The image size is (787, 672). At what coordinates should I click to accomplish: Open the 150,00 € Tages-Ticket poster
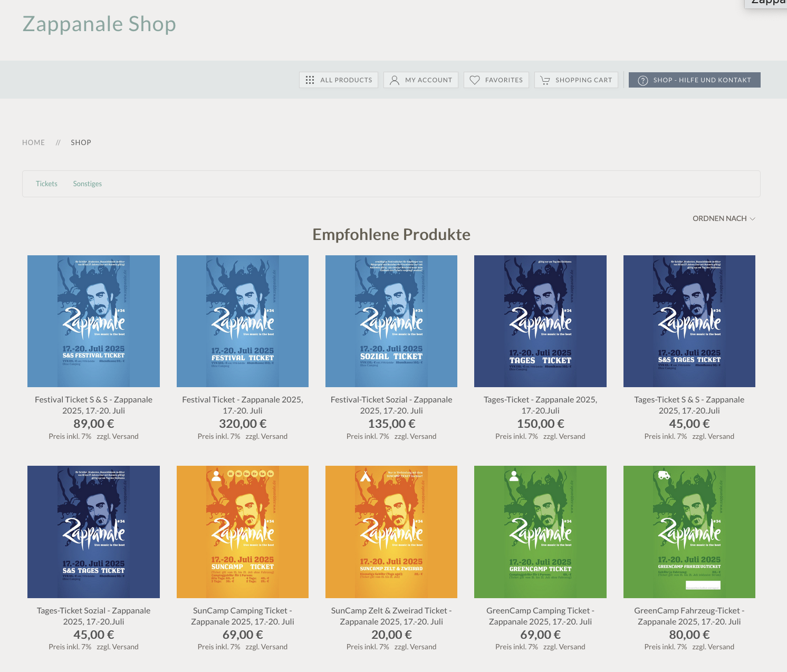[x=540, y=321]
